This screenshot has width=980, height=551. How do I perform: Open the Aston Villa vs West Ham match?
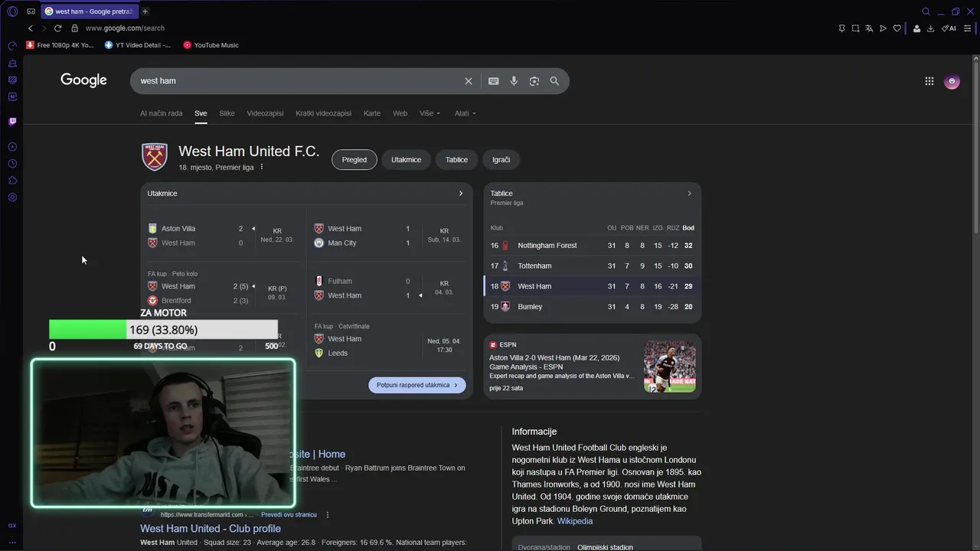coord(223,236)
